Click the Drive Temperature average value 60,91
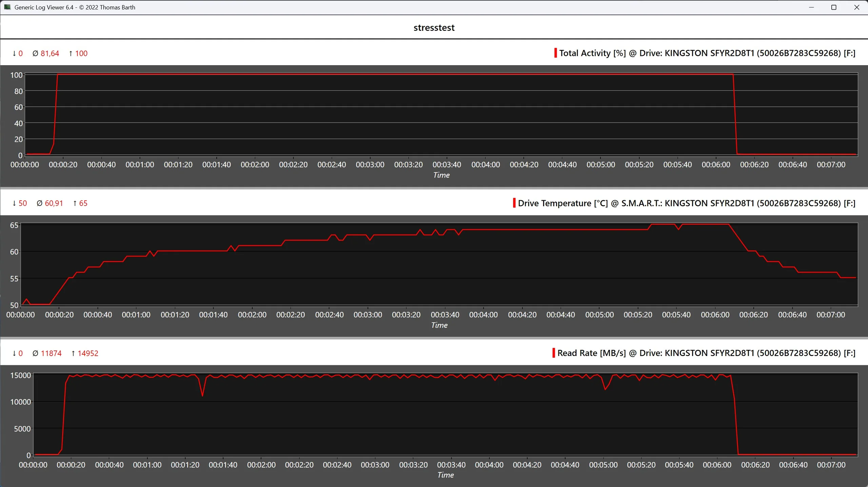The width and height of the screenshot is (868, 487). (x=54, y=203)
